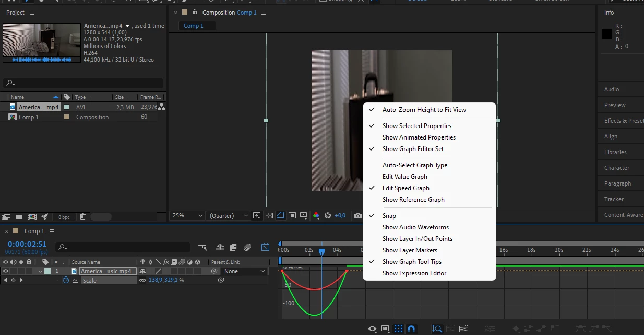This screenshot has height=335, width=644.
Task: Select Show Reference Graph option
Action: (x=413, y=200)
